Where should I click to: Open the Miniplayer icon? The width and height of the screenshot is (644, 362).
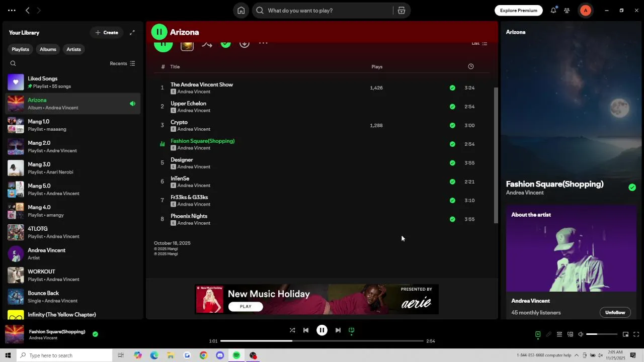coord(626,334)
